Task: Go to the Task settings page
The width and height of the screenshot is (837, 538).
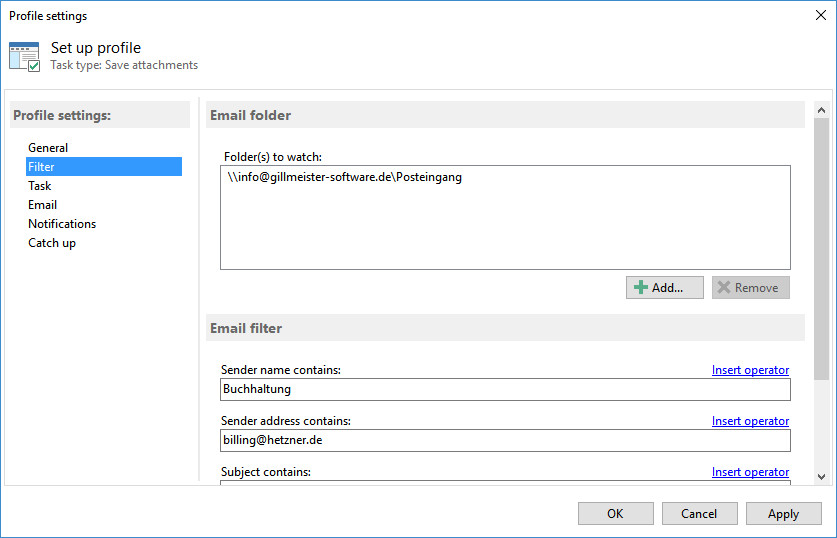Action: pos(104,186)
